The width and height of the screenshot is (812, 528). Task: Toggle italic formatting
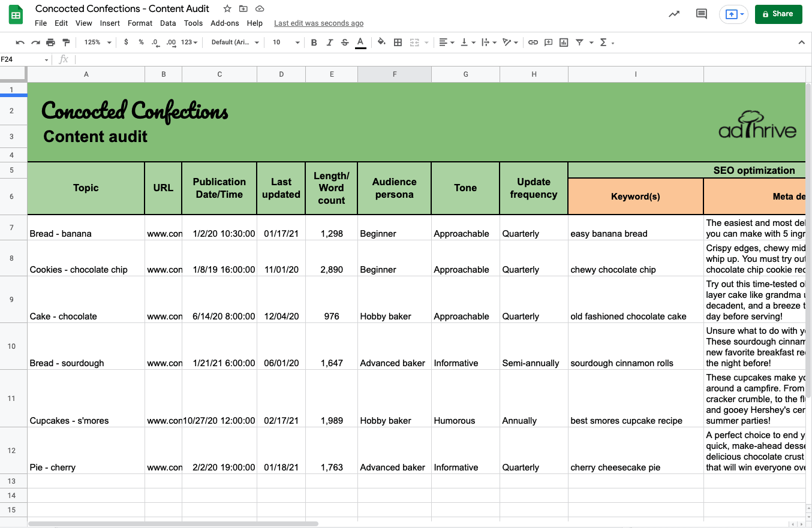329,43
